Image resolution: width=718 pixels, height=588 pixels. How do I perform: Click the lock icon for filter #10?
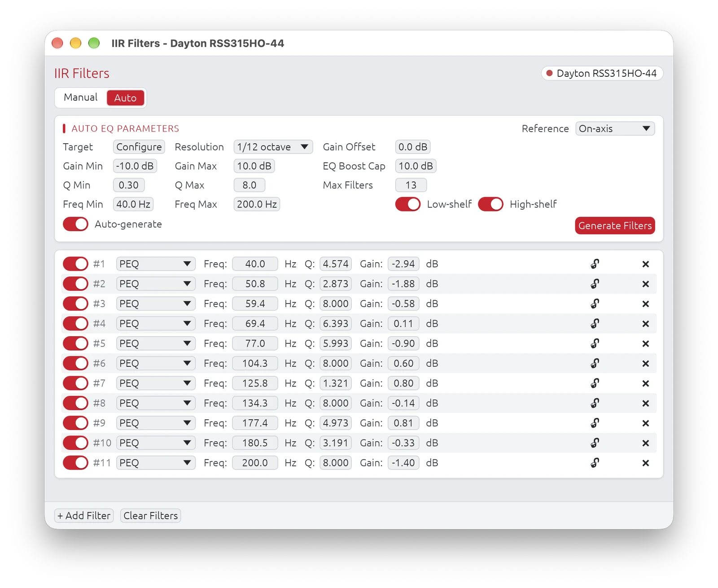tap(595, 443)
